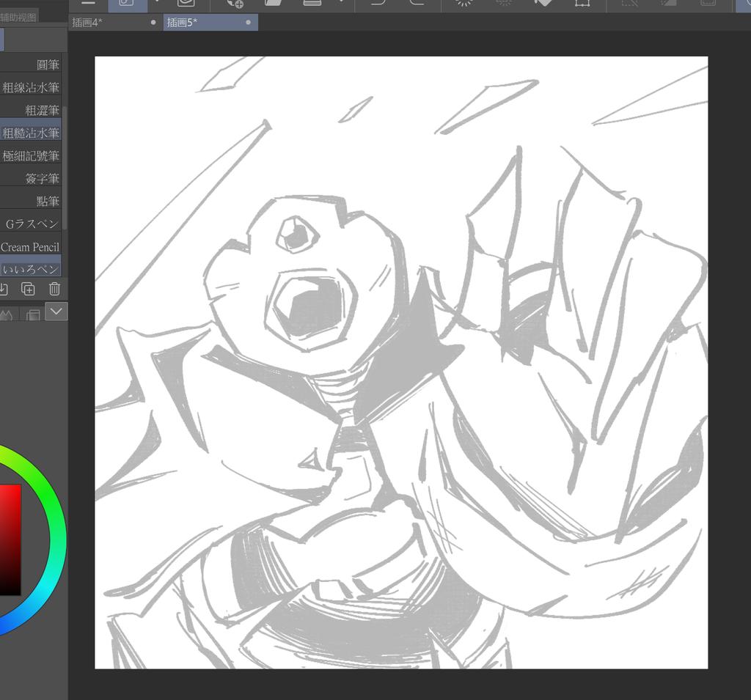The width and height of the screenshot is (751, 700).
Task: Select the 粗糙沾水筆 brush
Action: (31, 133)
